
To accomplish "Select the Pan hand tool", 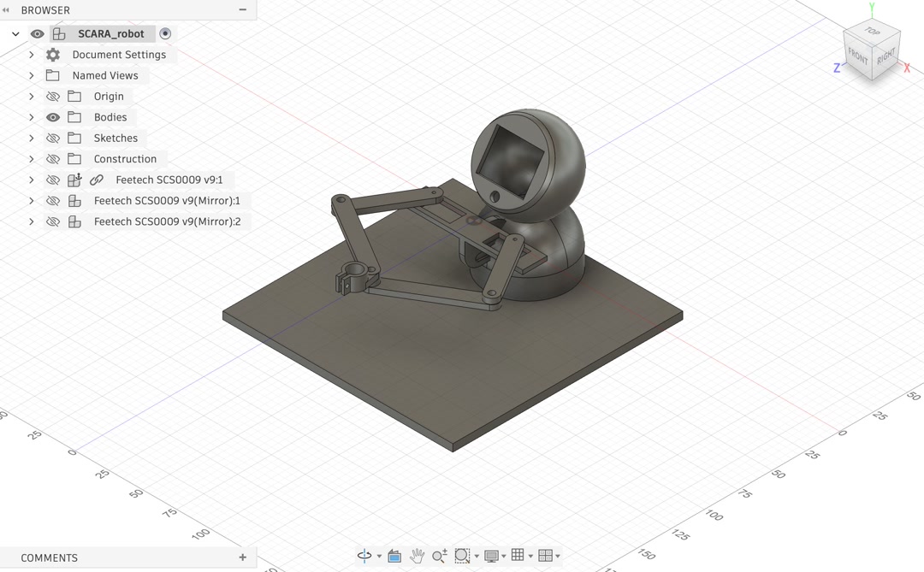I will coord(418,556).
